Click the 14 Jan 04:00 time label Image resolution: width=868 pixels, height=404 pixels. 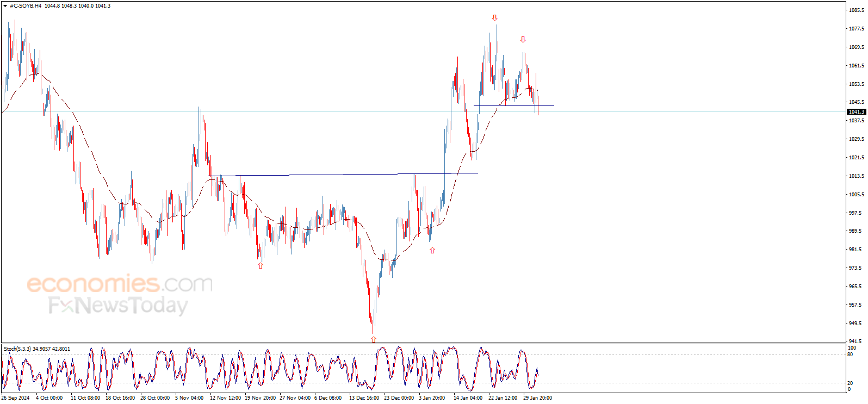tap(468, 398)
